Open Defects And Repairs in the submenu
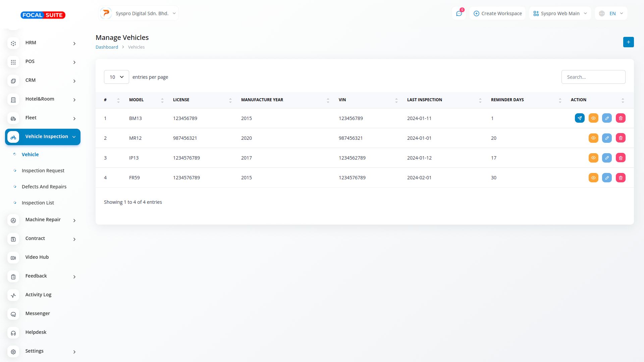Image resolution: width=644 pixels, height=362 pixels. point(44,187)
